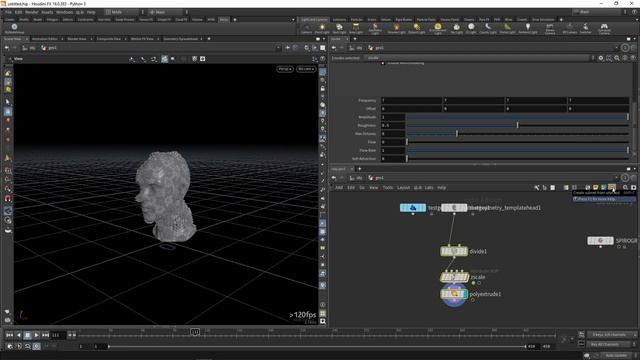Open the network editor Layout menu
Image resolution: width=640 pixels, height=360 pixels.
[x=403, y=187]
